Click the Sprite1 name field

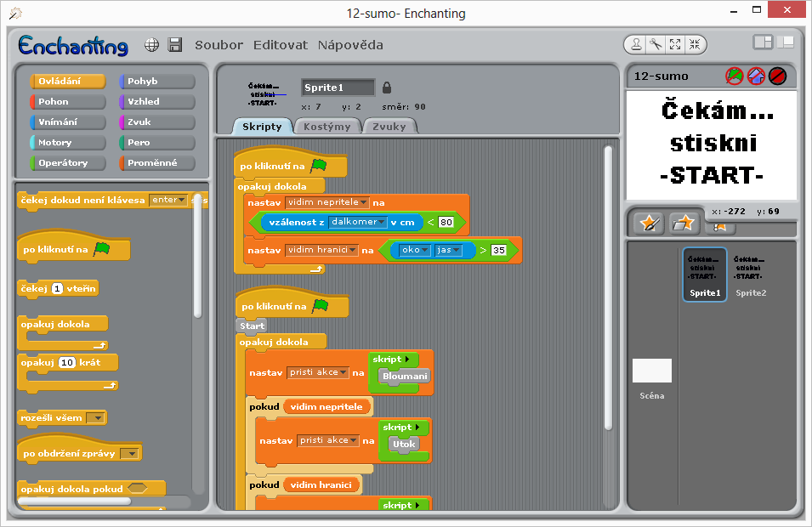click(338, 88)
